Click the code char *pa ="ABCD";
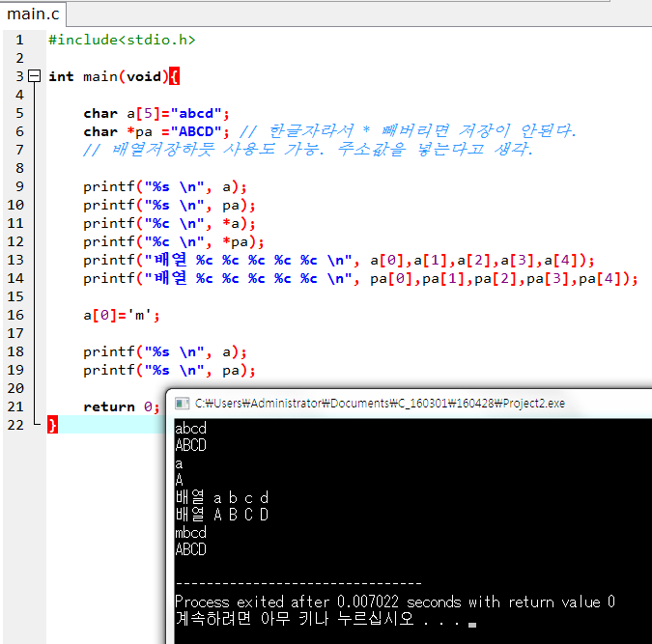Screen dimensions: 652x644 point(156,132)
